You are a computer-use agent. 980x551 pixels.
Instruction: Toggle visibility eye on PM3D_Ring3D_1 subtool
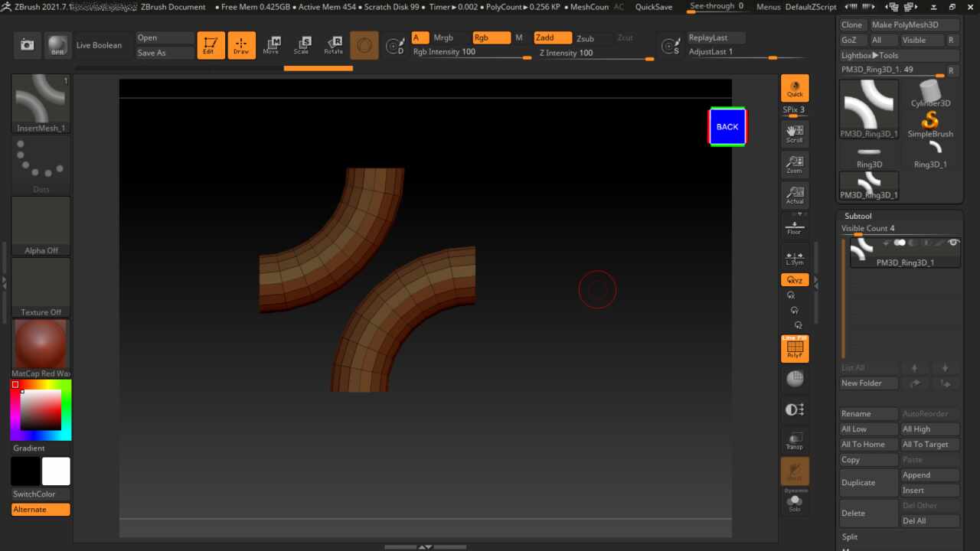953,243
